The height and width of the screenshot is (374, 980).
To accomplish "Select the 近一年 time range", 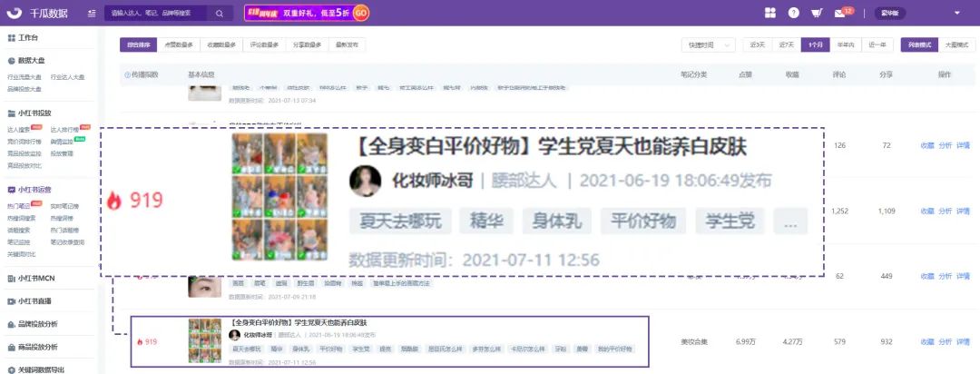I will tap(877, 45).
